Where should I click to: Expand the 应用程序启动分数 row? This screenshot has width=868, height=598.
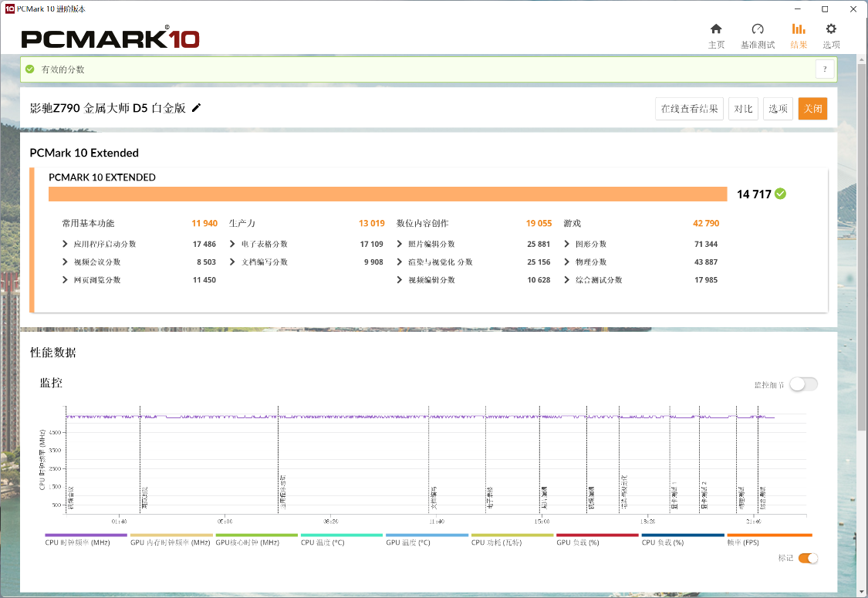coord(66,244)
